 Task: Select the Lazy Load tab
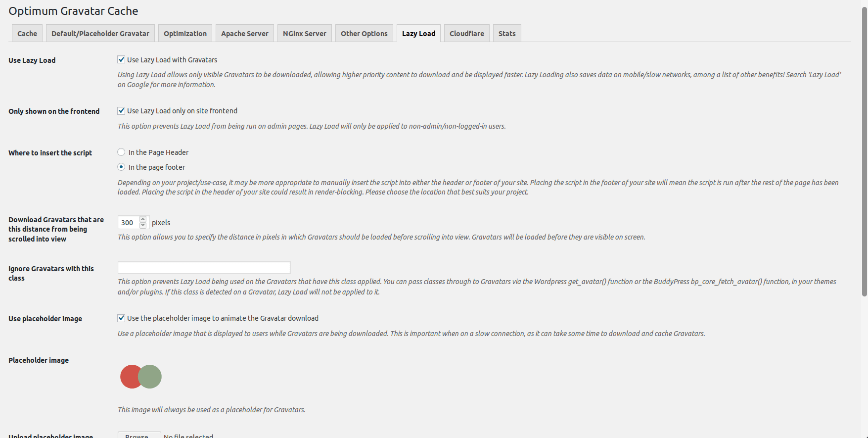418,33
